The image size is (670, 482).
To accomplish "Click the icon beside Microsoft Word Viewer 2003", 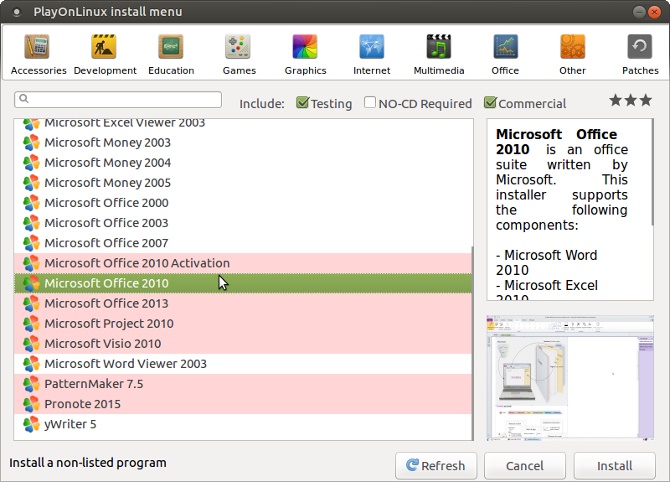I will click(x=31, y=364).
